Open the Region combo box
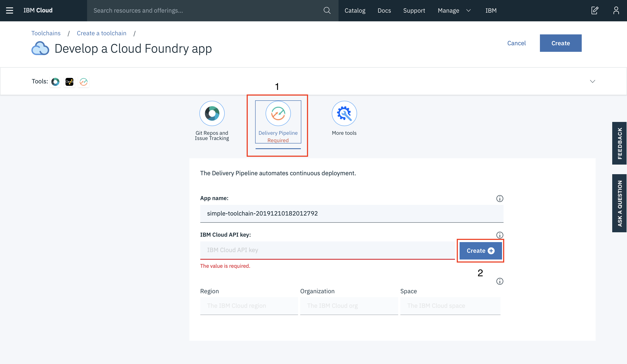This screenshot has height=364, width=627. tap(249, 306)
